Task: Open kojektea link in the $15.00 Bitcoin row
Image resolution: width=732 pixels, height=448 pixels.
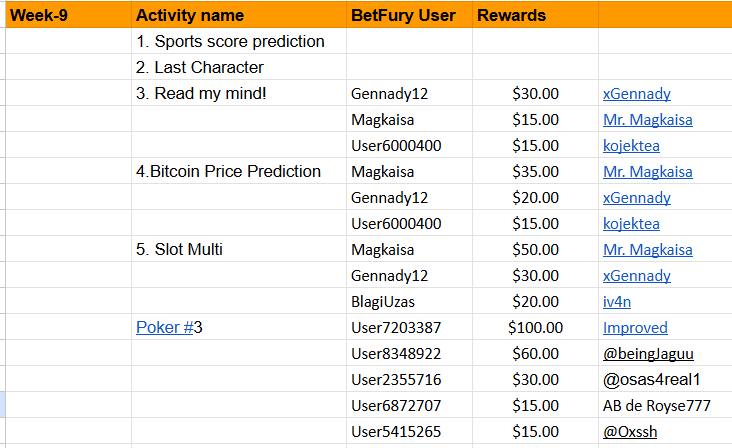Action: tap(631, 224)
